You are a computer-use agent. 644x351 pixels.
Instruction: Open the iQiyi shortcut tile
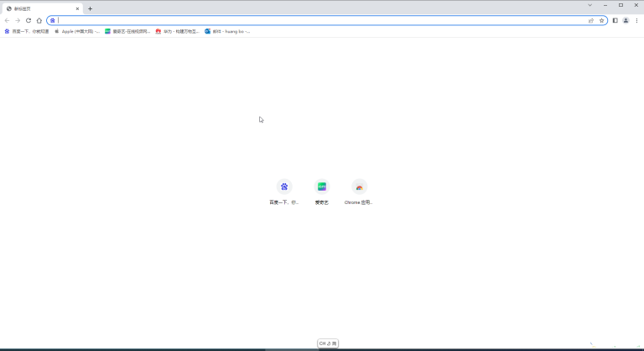coord(322,191)
